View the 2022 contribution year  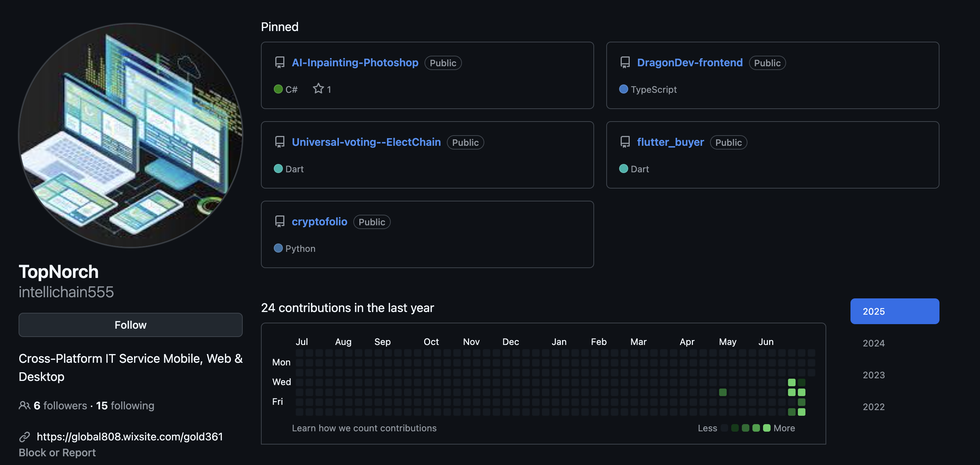point(874,407)
